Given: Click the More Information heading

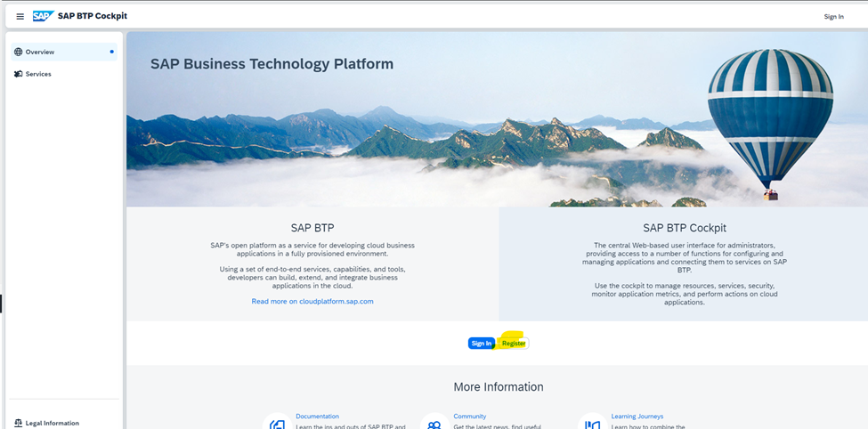Looking at the screenshot, I should coord(499,387).
